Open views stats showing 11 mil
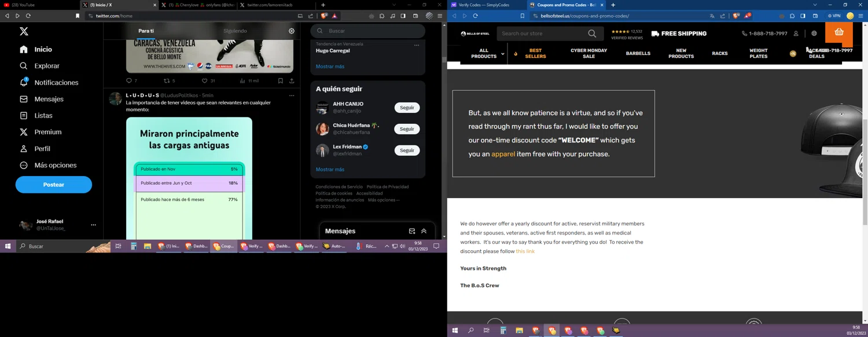This screenshot has height=337, width=868. click(249, 80)
